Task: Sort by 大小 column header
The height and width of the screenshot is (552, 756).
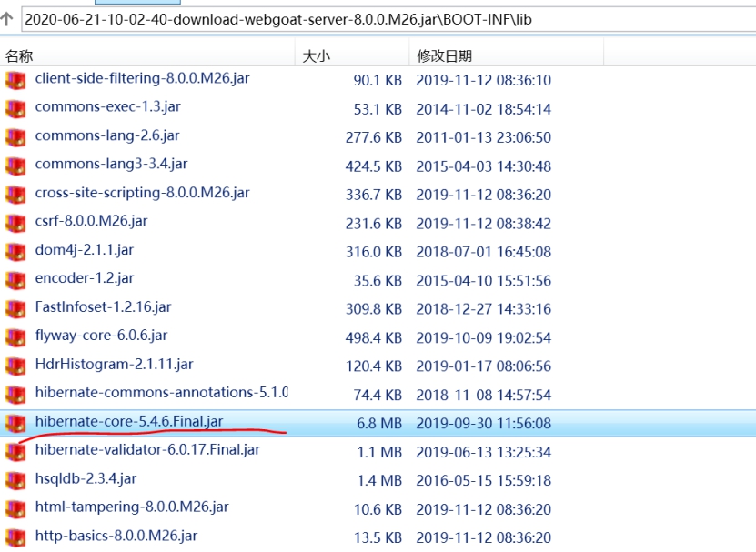Action: (x=352, y=55)
